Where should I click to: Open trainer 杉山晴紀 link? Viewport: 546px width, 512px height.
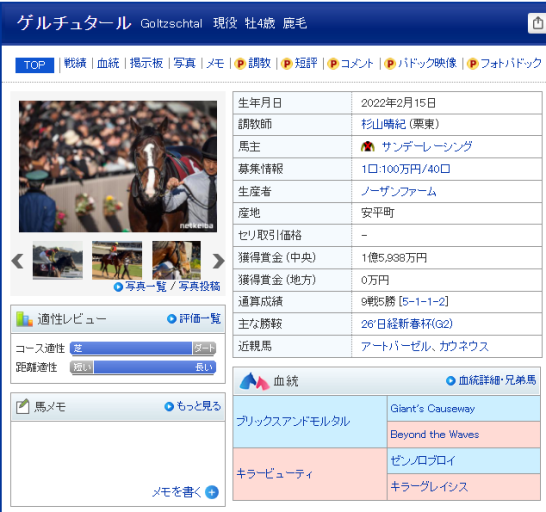click(x=383, y=124)
